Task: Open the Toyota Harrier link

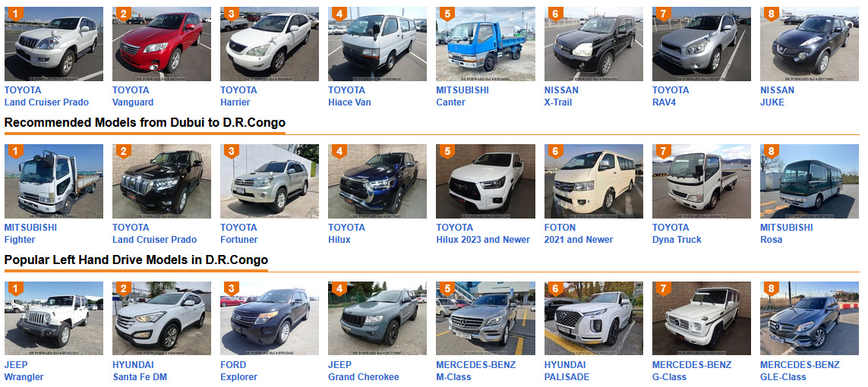Action: 238,96
